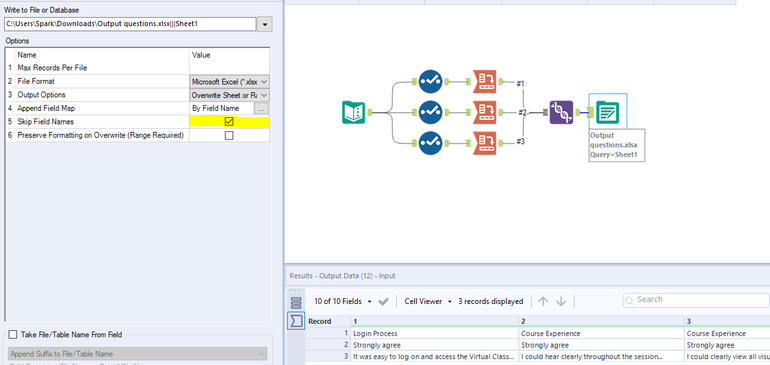
Task: Show messages view in Results panel
Action: (296, 303)
